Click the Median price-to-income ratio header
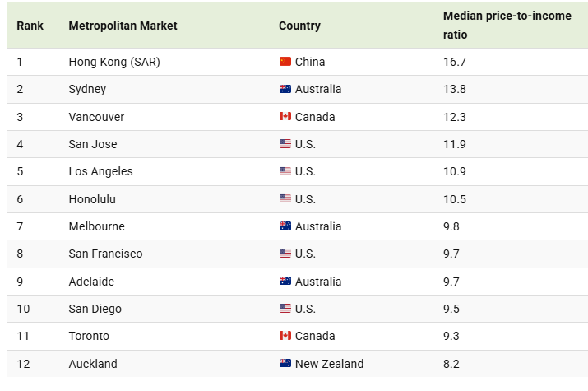This screenshot has height=391, width=588. (x=507, y=26)
